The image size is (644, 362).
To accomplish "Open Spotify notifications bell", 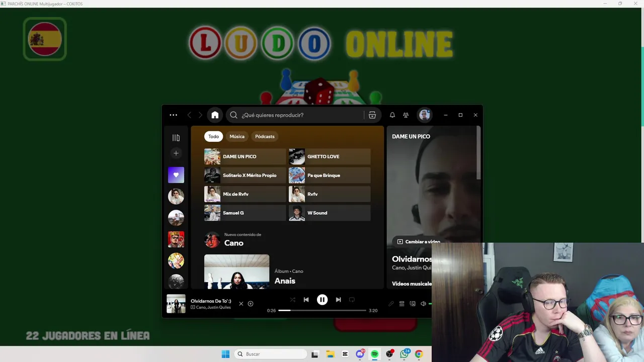I will (392, 115).
